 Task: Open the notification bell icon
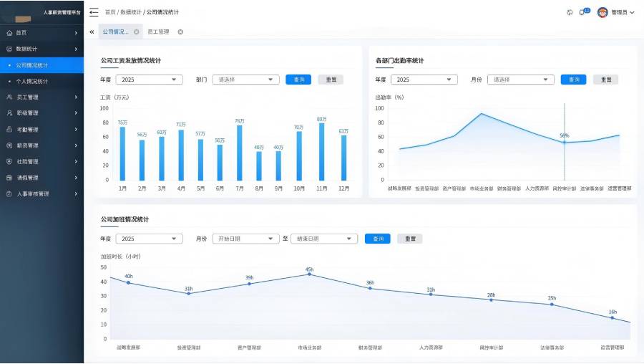coord(582,12)
